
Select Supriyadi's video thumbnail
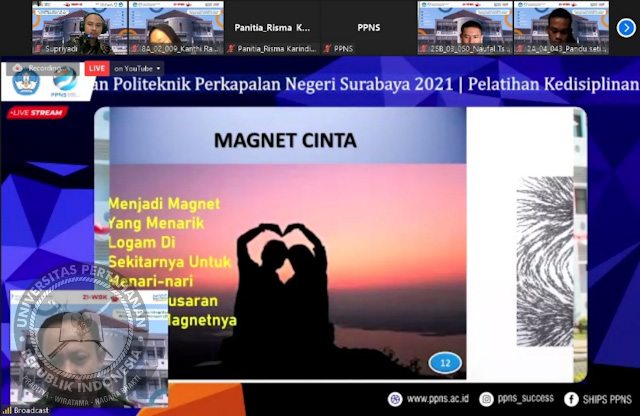click(79, 28)
